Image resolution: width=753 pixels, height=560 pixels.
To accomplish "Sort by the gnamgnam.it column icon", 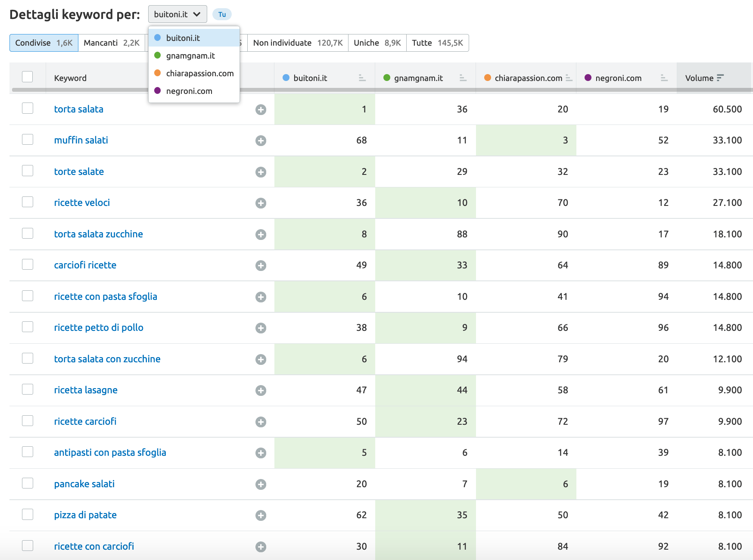I will click(463, 78).
